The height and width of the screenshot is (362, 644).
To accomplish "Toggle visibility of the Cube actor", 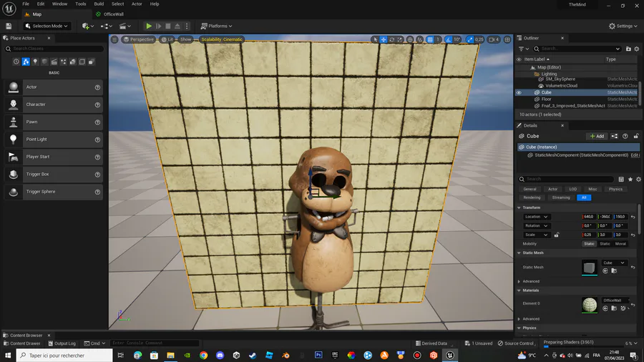I will click(x=519, y=93).
